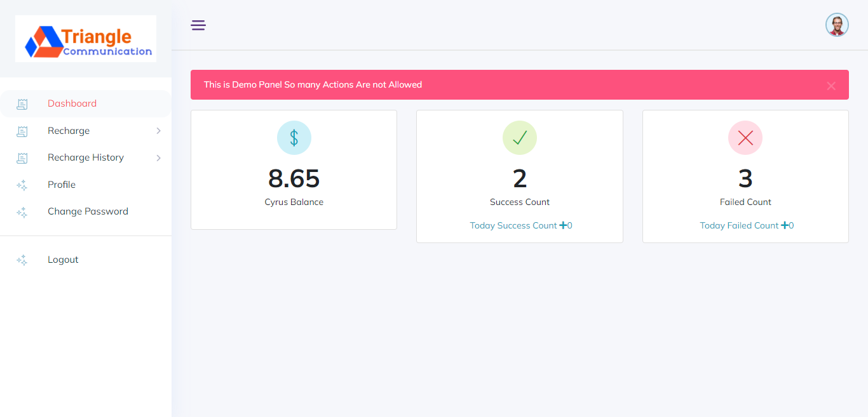Viewport: 868px width, 417px height.
Task: Click the dollar sign balance icon
Action: 294,138
